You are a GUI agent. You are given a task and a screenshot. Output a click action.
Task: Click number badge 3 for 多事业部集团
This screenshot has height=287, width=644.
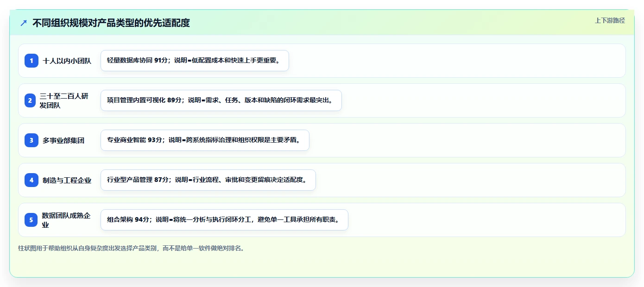click(32, 140)
